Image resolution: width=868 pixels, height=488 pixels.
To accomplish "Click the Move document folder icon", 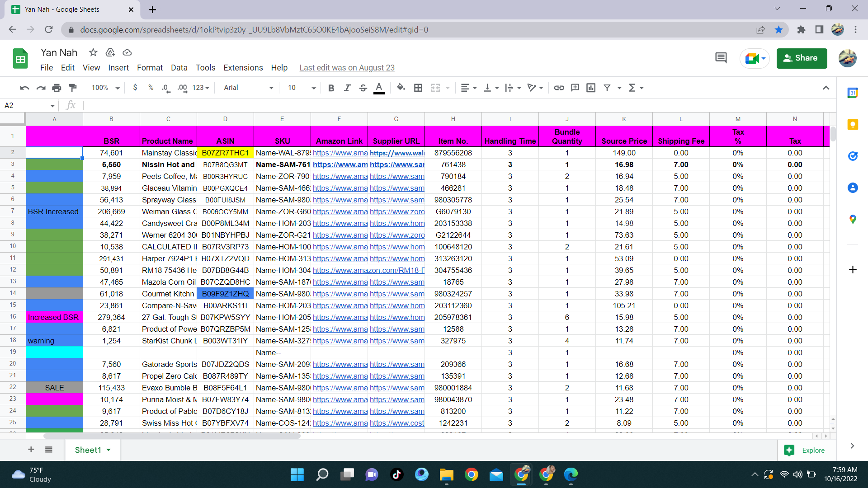I will pos(110,52).
